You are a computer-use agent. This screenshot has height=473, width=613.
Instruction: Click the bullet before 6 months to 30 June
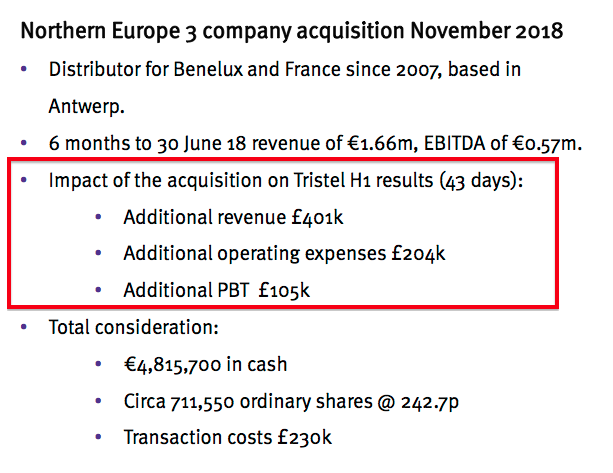(24, 143)
